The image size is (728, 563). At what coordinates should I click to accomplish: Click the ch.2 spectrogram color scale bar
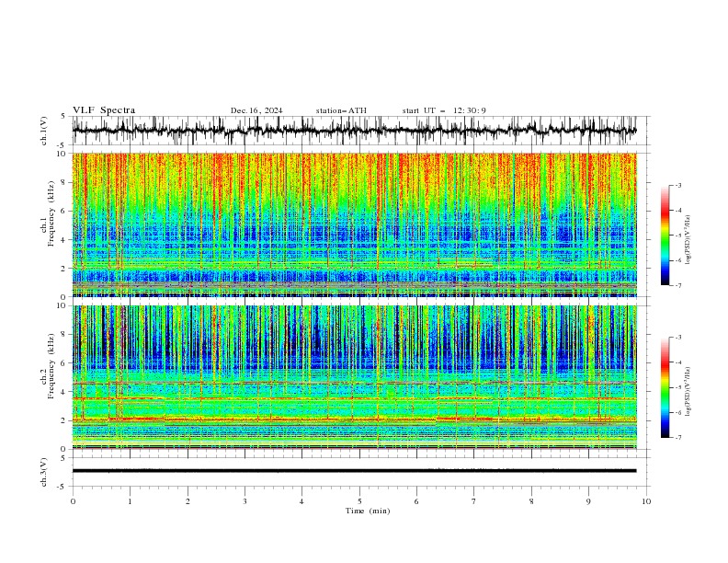(x=665, y=387)
